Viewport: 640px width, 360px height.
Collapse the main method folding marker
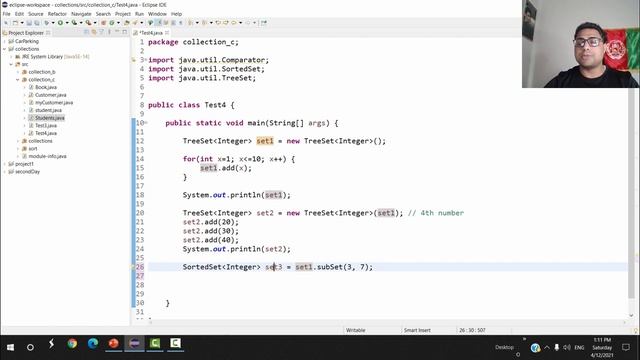(146, 123)
